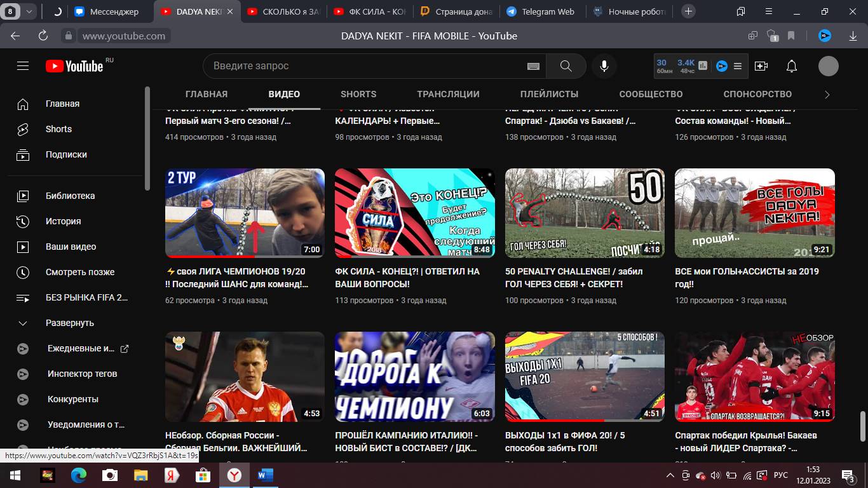
Task: Open the notifications bell
Action: tap(792, 66)
